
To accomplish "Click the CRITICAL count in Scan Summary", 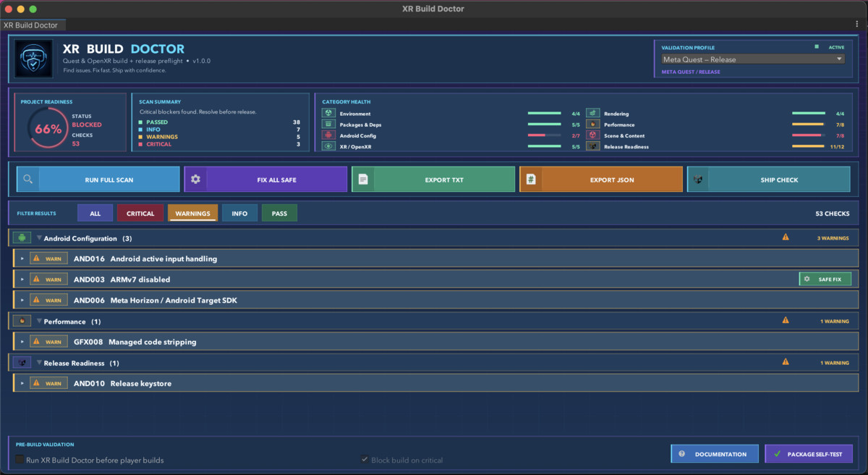I will [298, 144].
